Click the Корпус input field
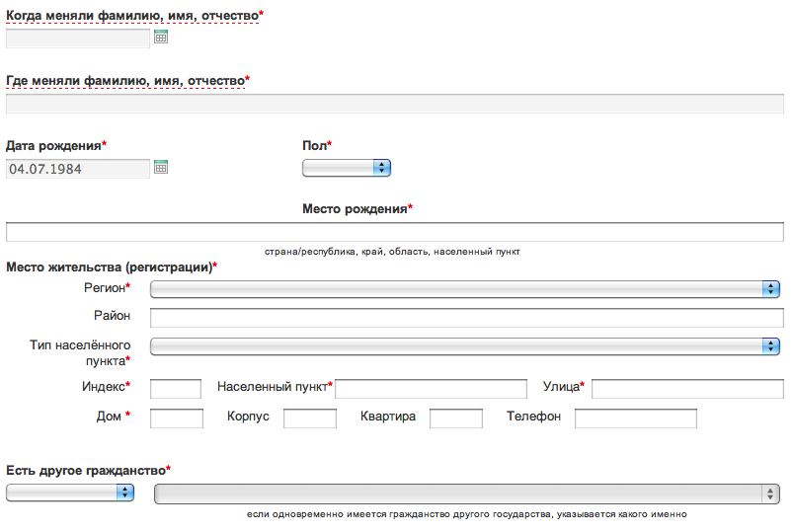Screen dimensions: 793x532 310,418
